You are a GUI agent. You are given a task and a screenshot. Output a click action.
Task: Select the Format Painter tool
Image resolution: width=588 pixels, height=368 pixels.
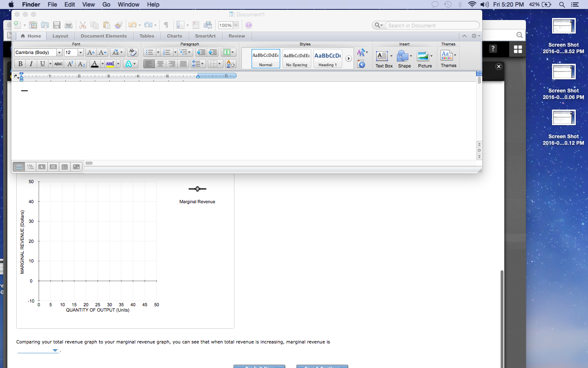[118, 25]
